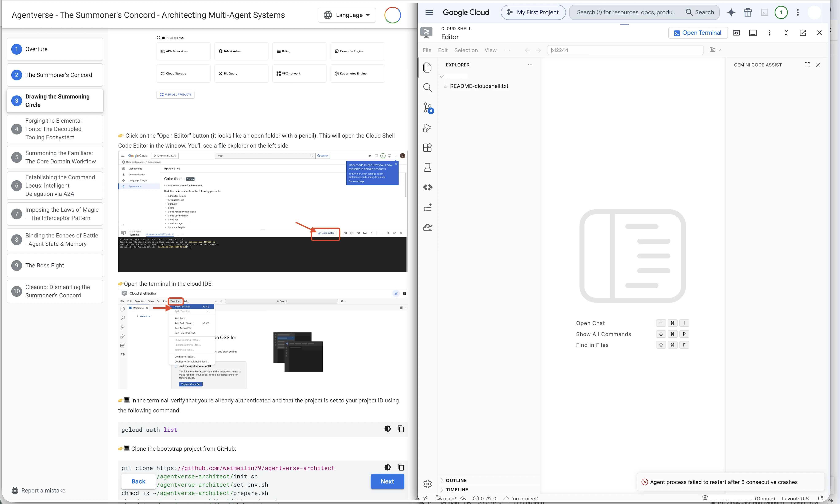Open the Google Cloud navigation hamburger menu

pos(429,12)
